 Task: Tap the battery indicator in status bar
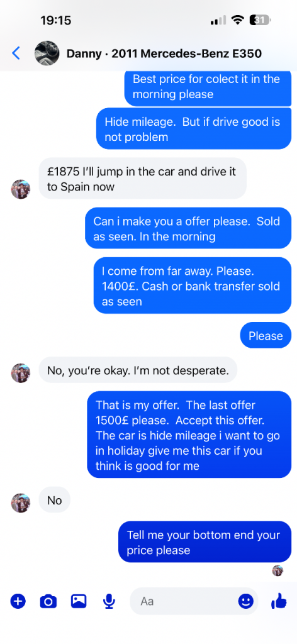point(260,19)
